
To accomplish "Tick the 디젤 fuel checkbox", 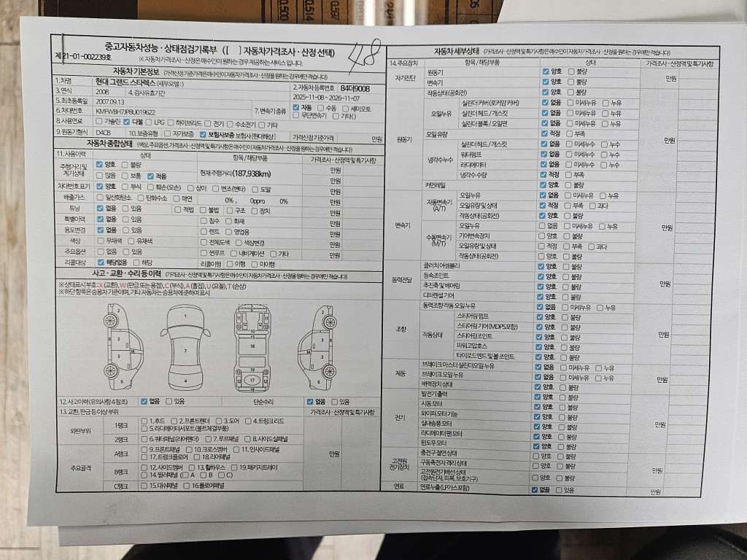I will click(128, 121).
